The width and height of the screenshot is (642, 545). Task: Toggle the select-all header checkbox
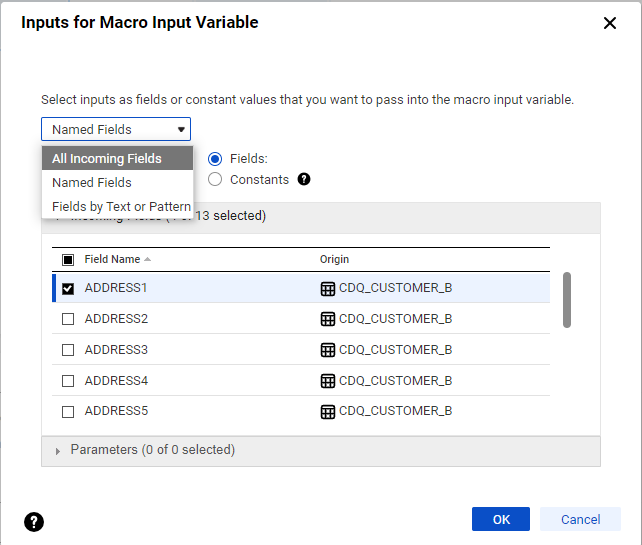[x=68, y=259]
